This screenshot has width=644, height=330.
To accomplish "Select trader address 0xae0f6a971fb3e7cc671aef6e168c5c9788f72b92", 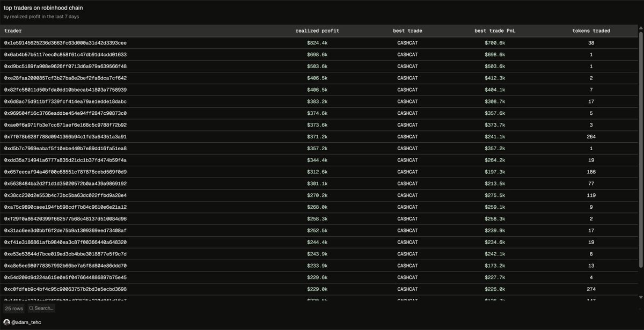I will pyautogui.click(x=65, y=125).
